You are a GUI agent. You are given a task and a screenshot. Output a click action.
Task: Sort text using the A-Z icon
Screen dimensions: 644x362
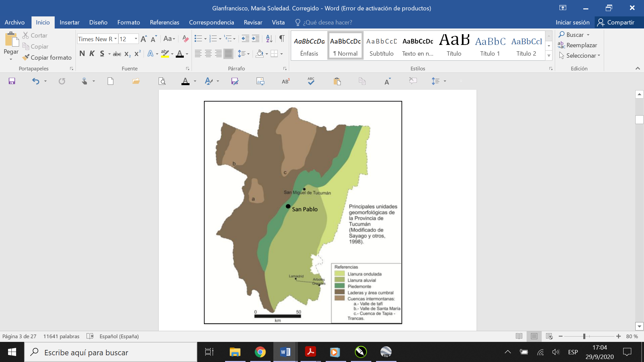(269, 39)
